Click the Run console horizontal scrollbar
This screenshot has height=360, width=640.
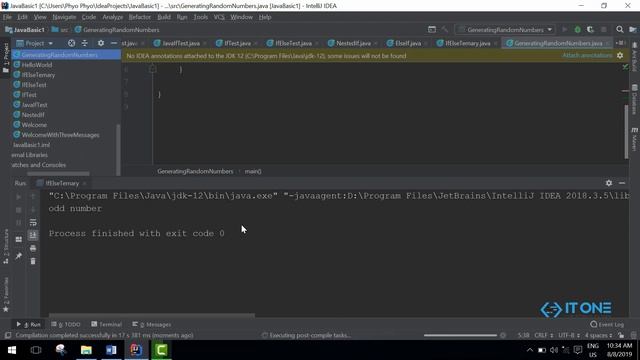click(x=152, y=316)
